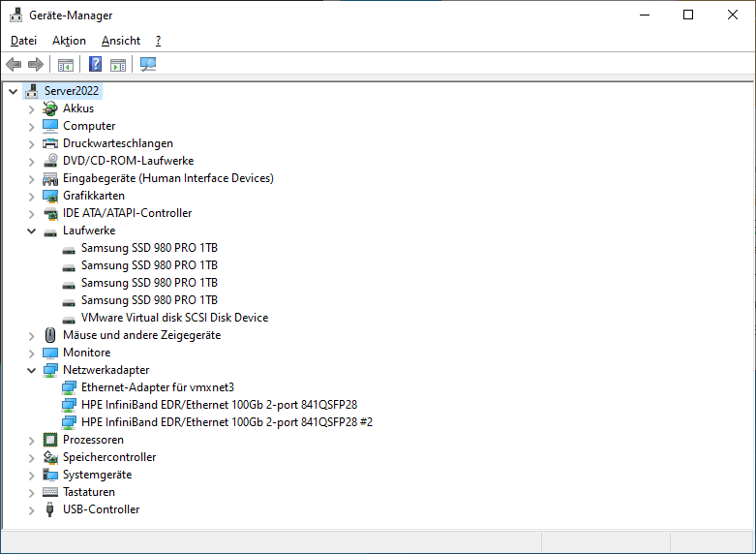The height and width of the screenshot is (554, 756).
Task: Click the Tastaturen keyboard icon
Action: pos(50,492)
